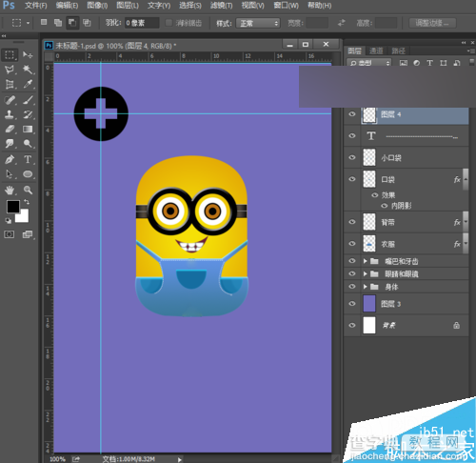Image resolution: width=476 pixels, height=463 pixels.
Task: Select the Zoom tool
Action: pos(28,191)
